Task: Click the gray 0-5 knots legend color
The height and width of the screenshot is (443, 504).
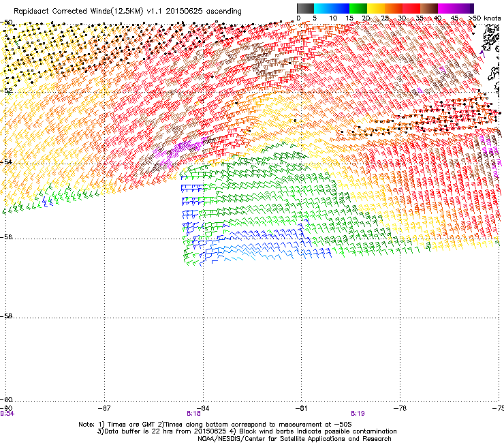Action: coord(305,8)
